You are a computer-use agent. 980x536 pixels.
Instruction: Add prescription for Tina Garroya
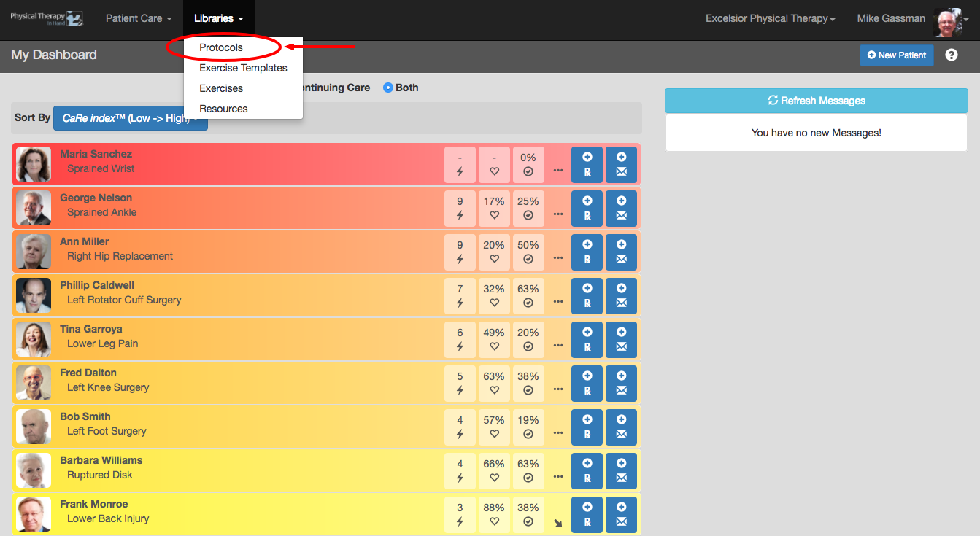[x=587, y=340]
